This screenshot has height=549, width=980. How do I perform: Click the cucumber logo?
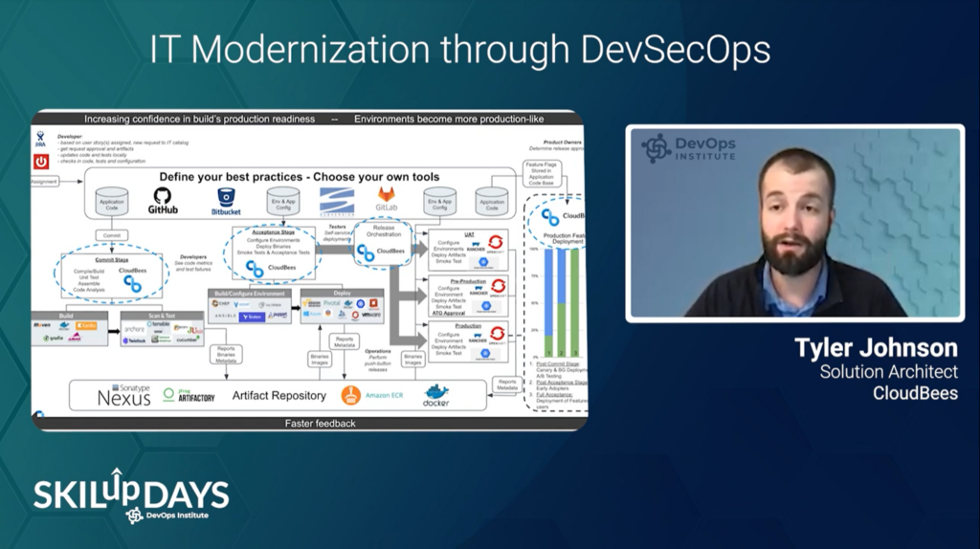[x=187, y=340]
